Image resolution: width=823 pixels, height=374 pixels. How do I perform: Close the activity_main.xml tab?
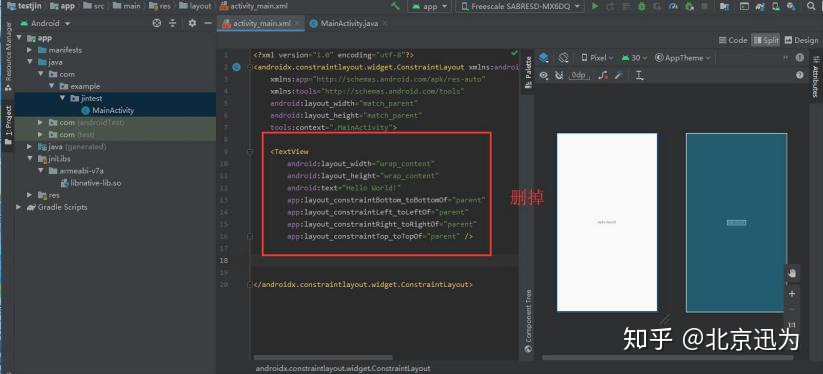coord(297,24)
